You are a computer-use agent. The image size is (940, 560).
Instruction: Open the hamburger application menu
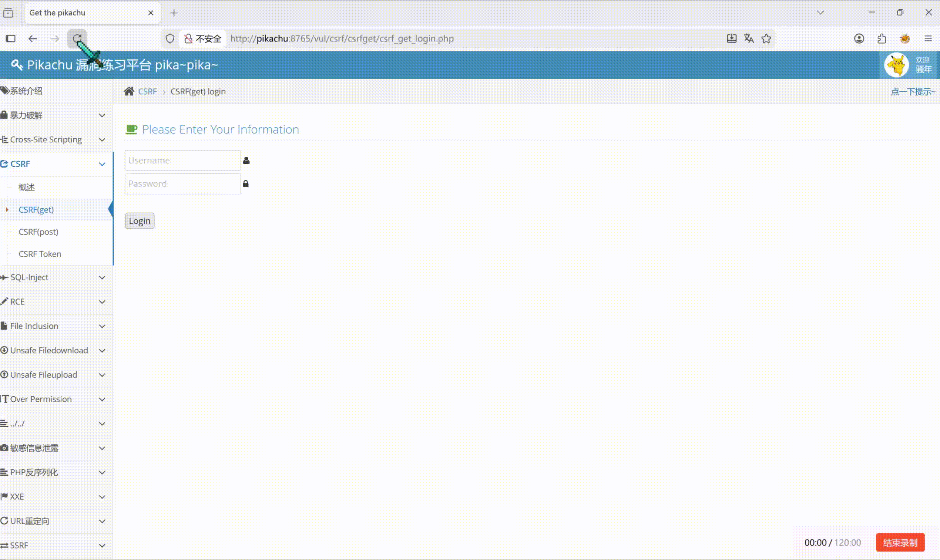(x=928, y=38)
